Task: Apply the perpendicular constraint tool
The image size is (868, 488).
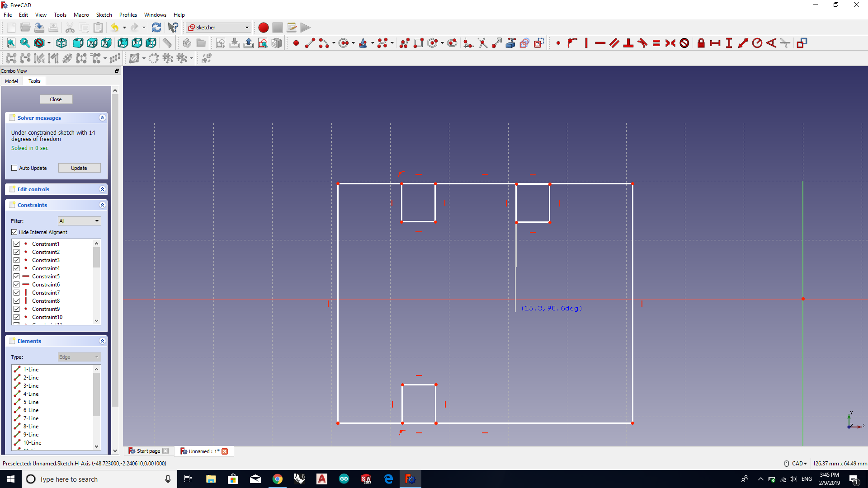Action: tap(628, 43)
